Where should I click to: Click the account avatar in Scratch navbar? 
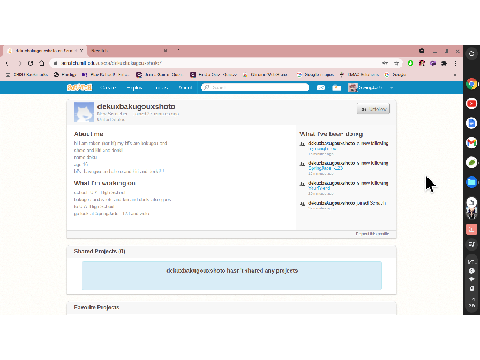click(352, 88)
